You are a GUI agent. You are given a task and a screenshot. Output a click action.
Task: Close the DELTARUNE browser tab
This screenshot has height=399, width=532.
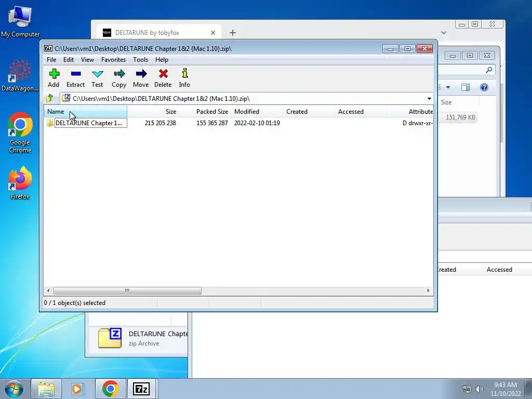(x=212, y=33)
